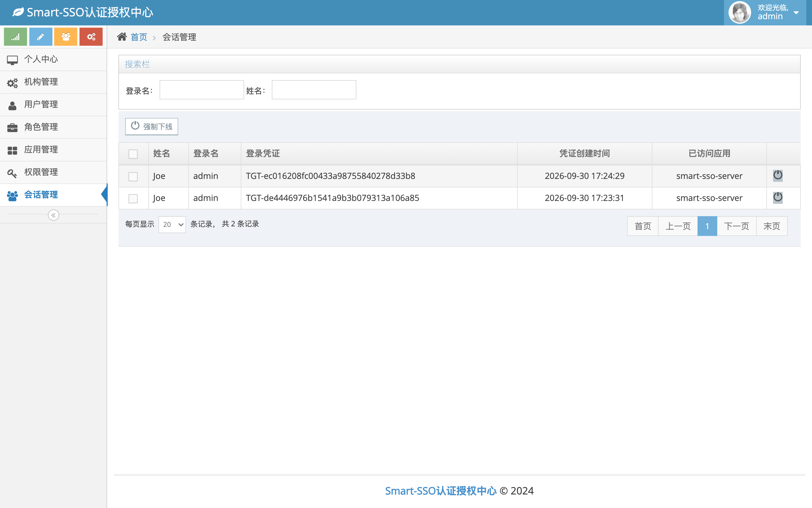Click 末页 pagination button
812x508 pixels.
(772, 226)
